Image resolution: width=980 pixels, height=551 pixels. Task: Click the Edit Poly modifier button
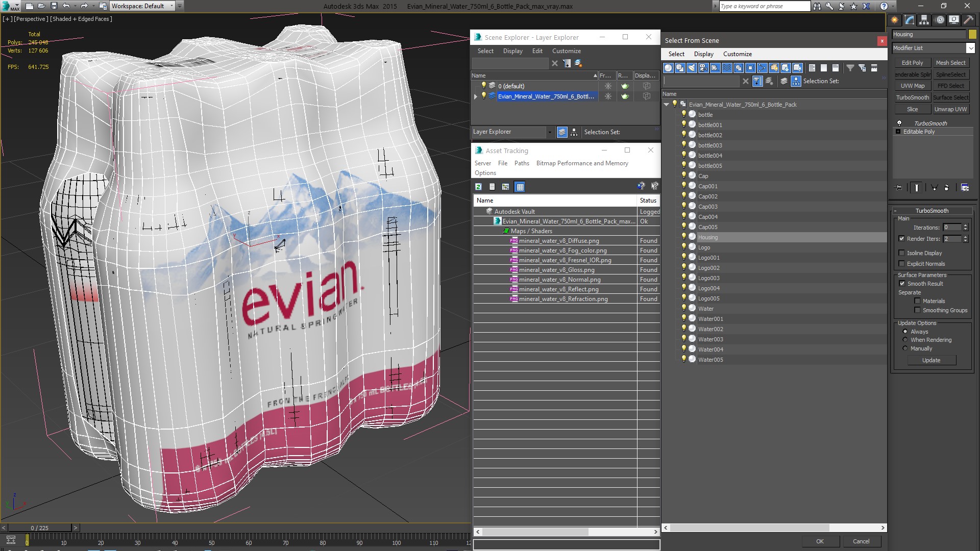tap(912, 63)
